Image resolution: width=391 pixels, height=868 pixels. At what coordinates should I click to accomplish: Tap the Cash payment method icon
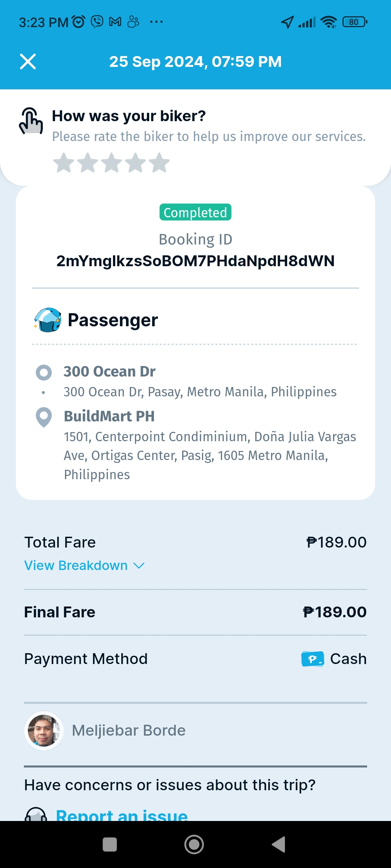(312, 659)
